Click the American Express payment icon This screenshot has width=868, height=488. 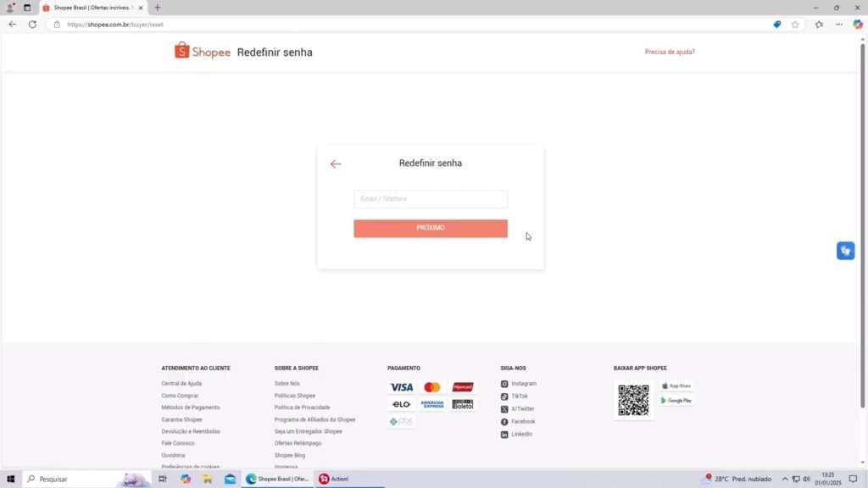tap(431, 404)
